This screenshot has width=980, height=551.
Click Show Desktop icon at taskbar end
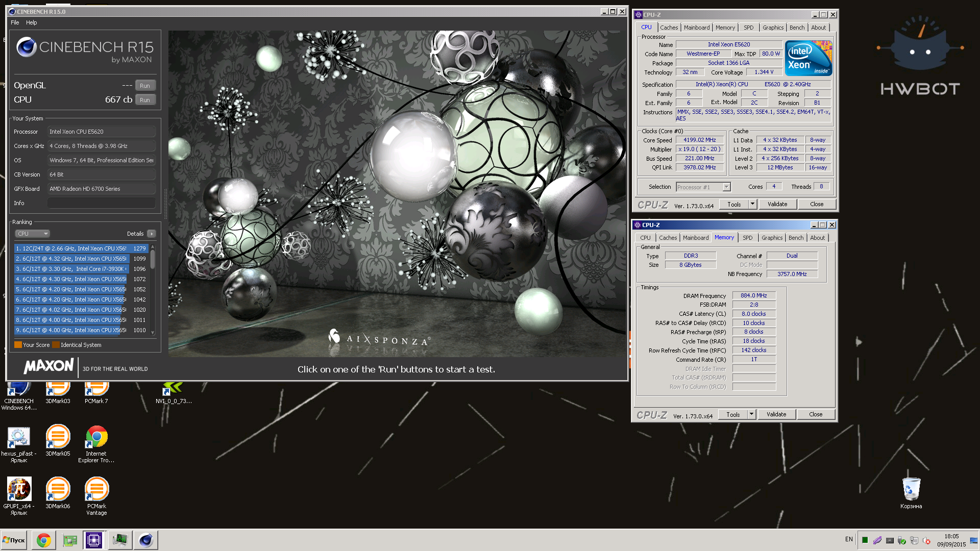(974, 540)
